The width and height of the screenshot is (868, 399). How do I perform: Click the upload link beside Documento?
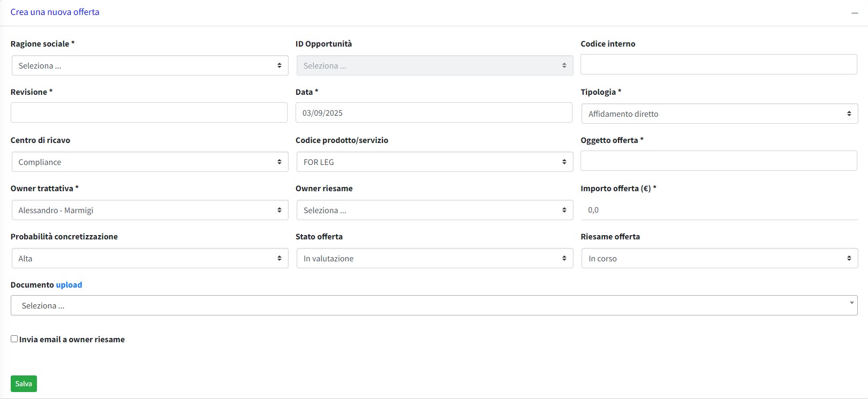[x=69, y=285]
